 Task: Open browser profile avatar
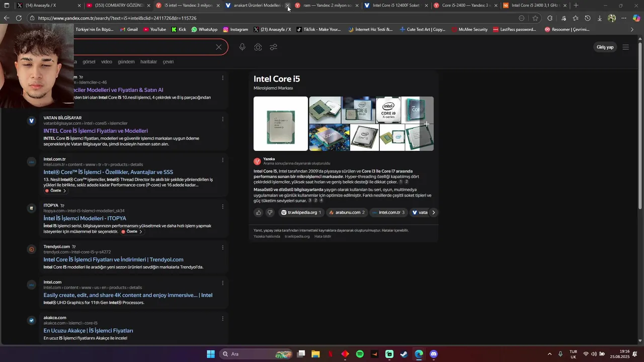612,18
